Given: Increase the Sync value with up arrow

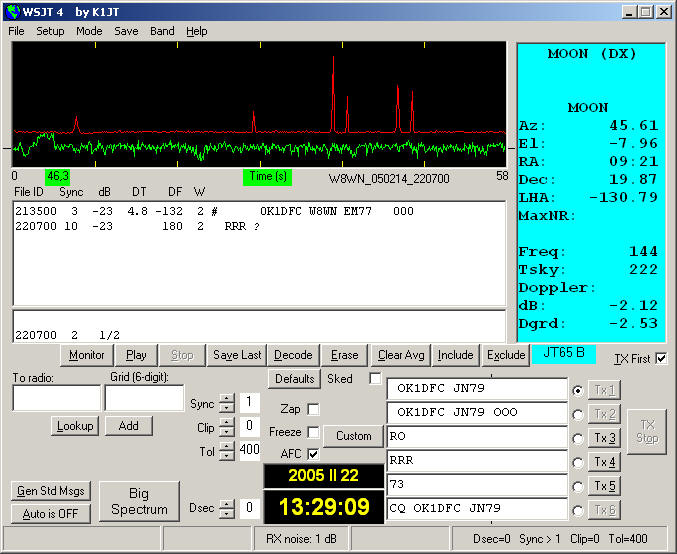Looking at the screenshot, I should pyautogui.click(x=227, y=398).
